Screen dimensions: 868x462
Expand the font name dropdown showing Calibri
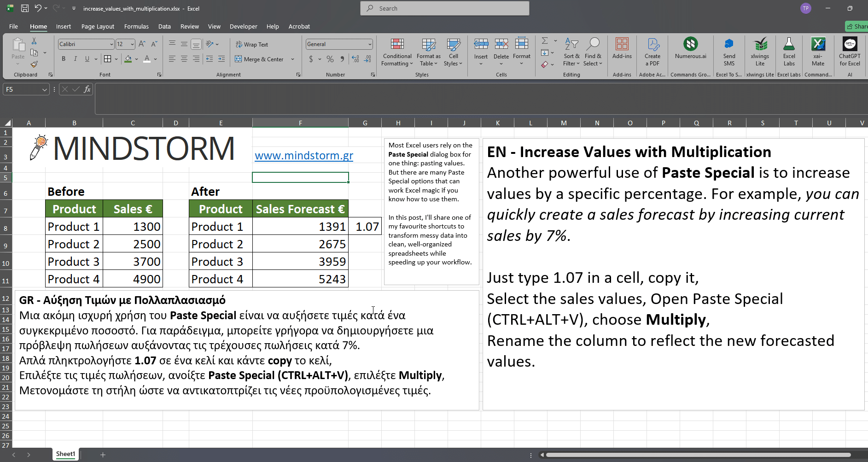[x=111, y=44]
